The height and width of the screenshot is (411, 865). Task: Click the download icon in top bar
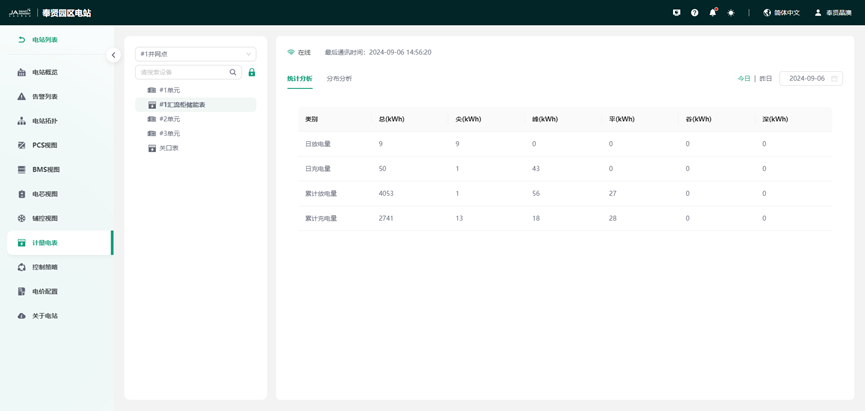click(677, 13)
